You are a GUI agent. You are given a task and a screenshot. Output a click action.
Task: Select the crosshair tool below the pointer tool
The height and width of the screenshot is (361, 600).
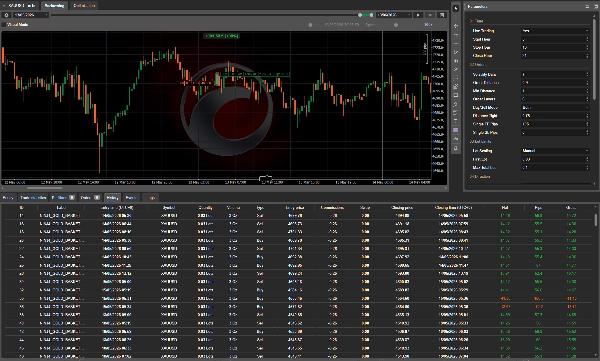455,17
